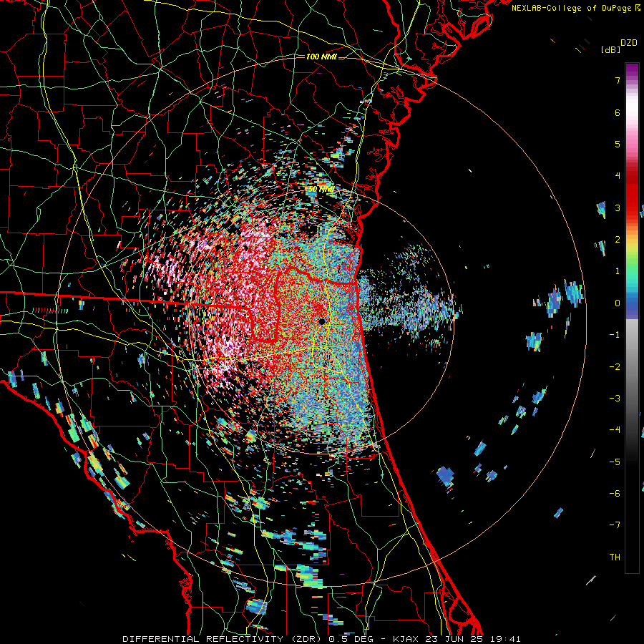Select the 7 value on the color scale

(x=618, y=80)
